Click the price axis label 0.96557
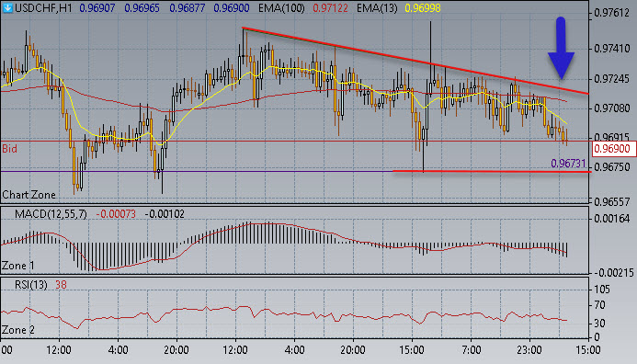Image resolution: width=637 pixels, height=364 pixels. pos(611,202)
